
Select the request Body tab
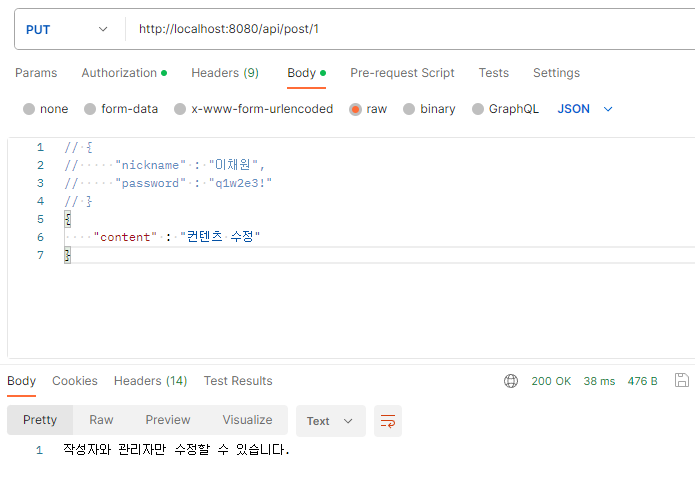[x=306, y=73]
